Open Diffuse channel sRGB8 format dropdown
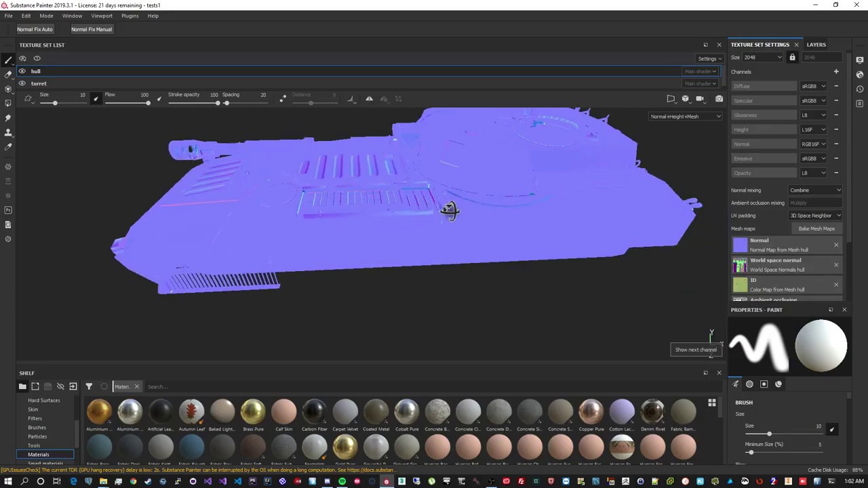868x488 pixels. [814, 86]
